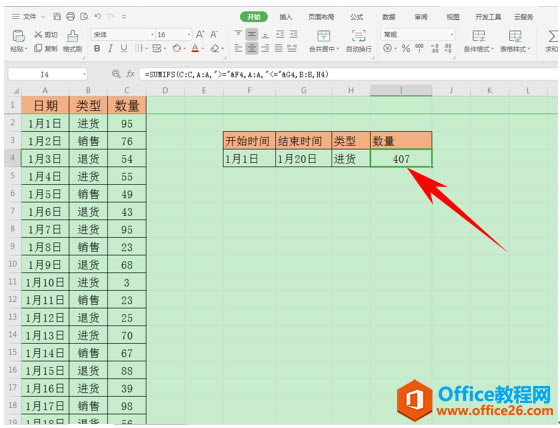The width and height of the screenshot is (560, 428).
Task: Open the font size dropdown showing 16
Action: [x=189, y=35]
